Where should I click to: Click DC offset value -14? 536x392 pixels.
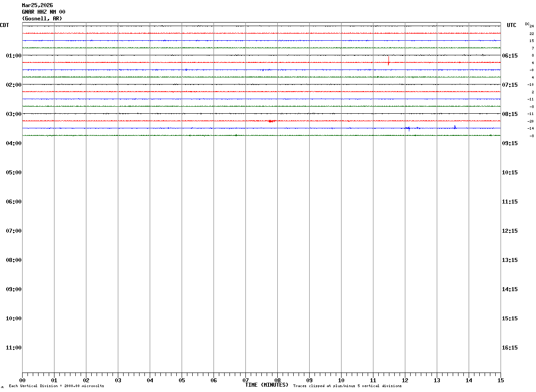530,128
